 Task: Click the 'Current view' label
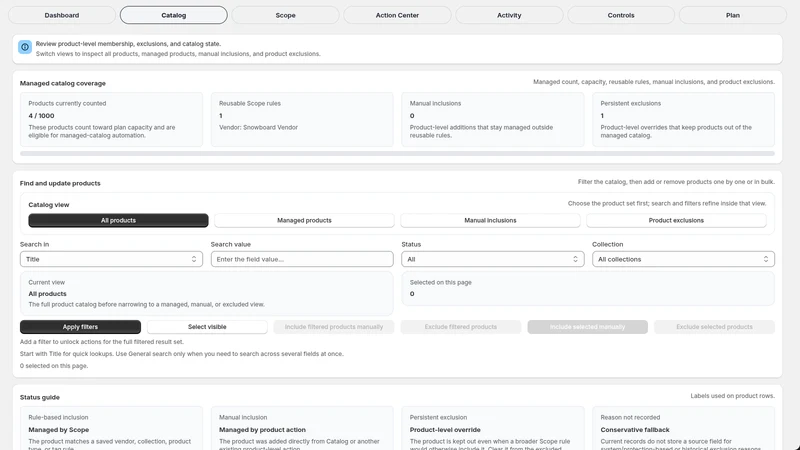tap(46, 282)
